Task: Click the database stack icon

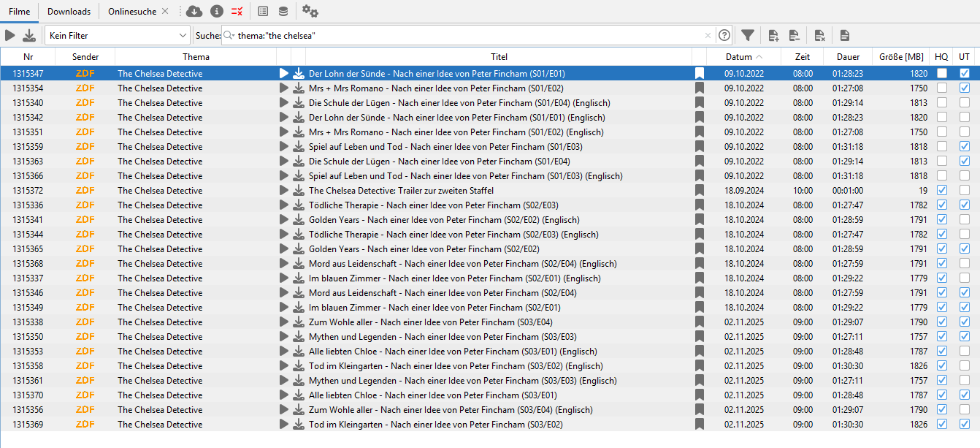Action: (283, 11)
